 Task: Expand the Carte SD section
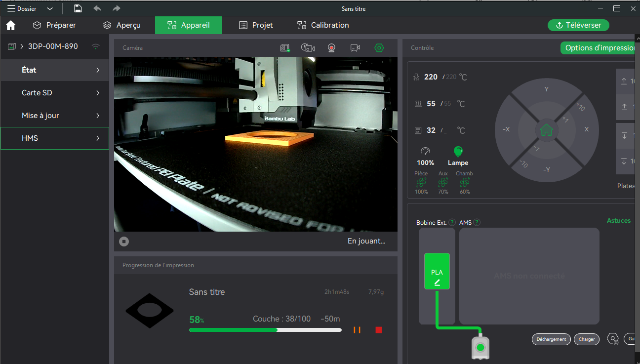[54, 93]
